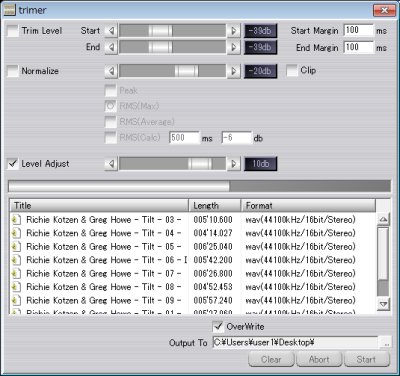Click the Trim Start slider thumb
400x376 pixels.
[160, 31]
